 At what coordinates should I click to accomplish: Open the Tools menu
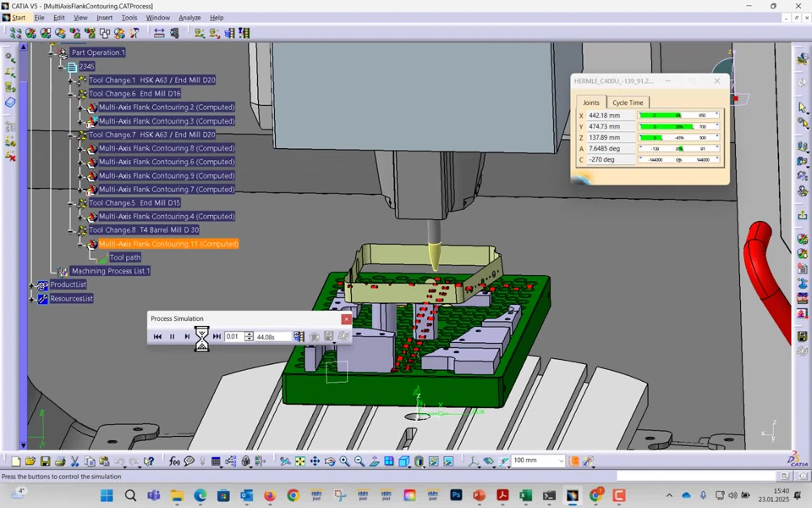(x=129, y=18)
